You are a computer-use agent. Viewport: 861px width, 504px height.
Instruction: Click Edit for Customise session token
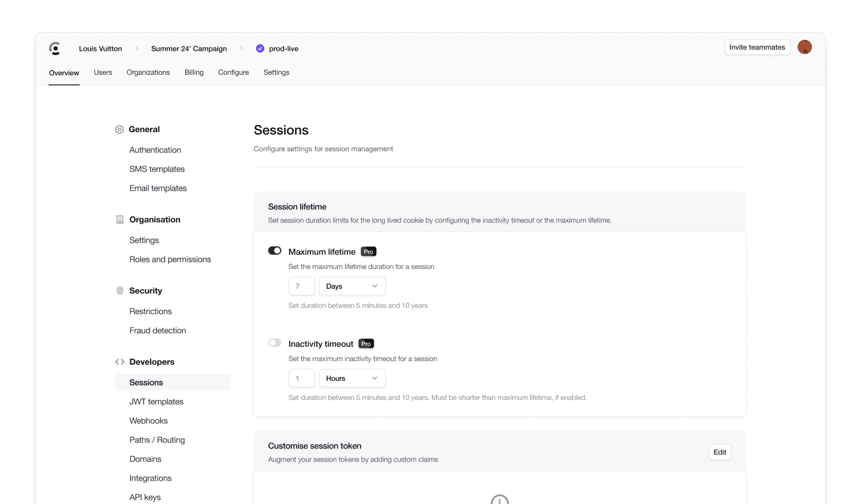point(720,452)
